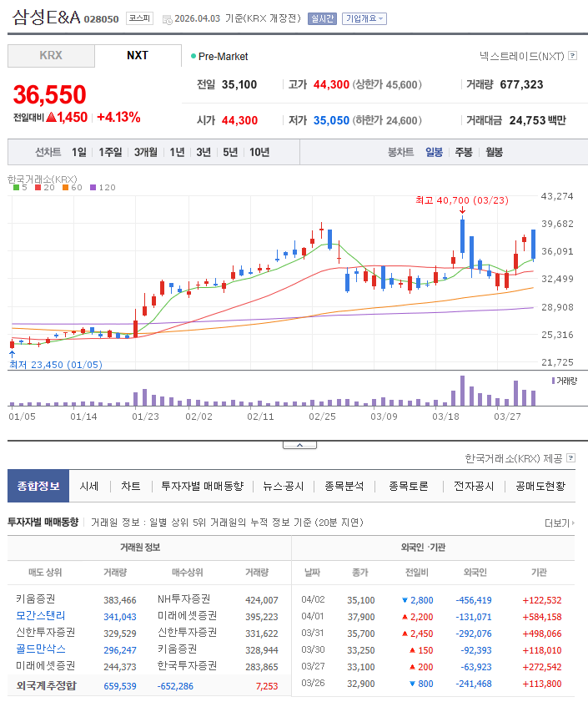Screen dimensions: 588x712
Task: Select 1년 line chart period
Action: (177, 152)
